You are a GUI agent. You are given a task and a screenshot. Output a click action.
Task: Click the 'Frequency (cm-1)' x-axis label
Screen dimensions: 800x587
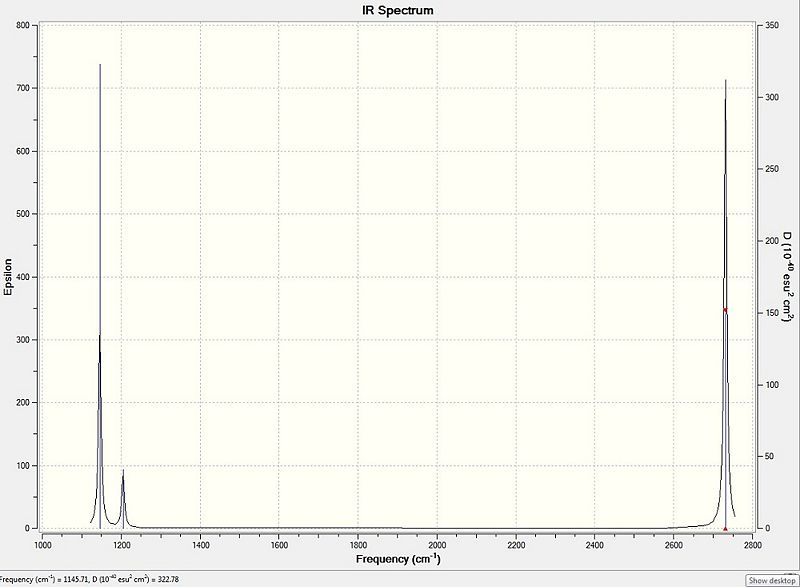[398, 559]
